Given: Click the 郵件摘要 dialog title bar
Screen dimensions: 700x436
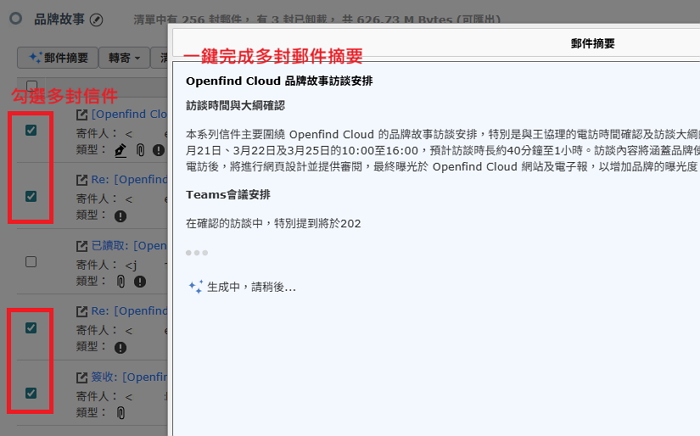Looking at the screenshot, I should tap(592, 43).
